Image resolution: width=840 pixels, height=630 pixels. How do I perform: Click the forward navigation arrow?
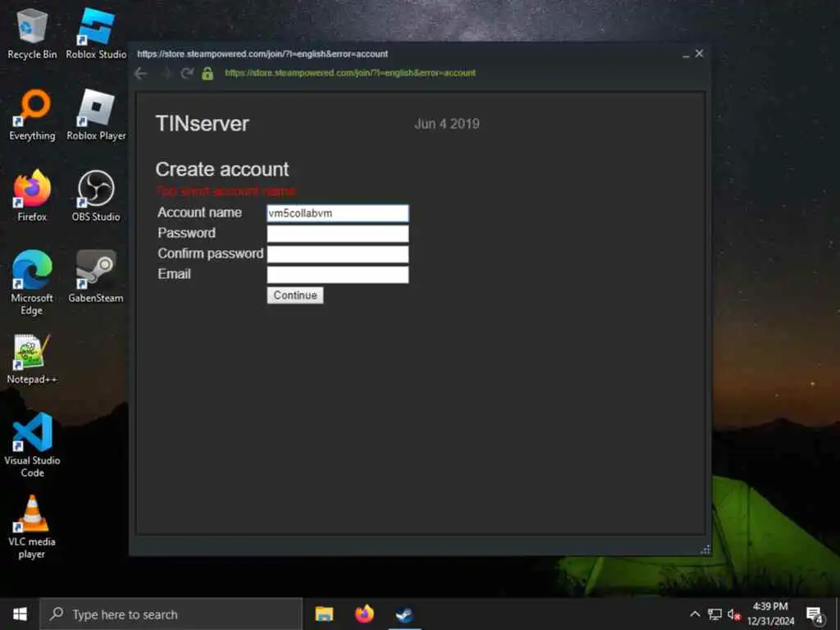166,73
